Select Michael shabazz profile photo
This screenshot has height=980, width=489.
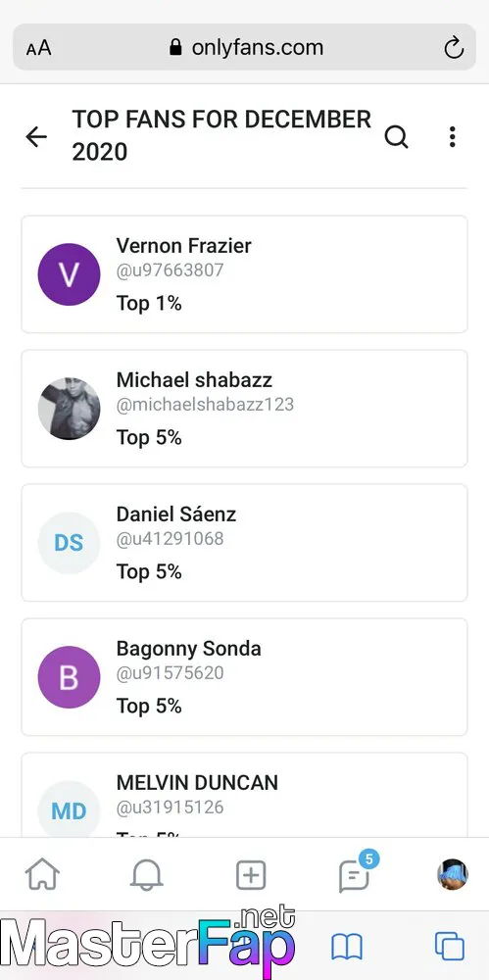[x=69, y=409]
